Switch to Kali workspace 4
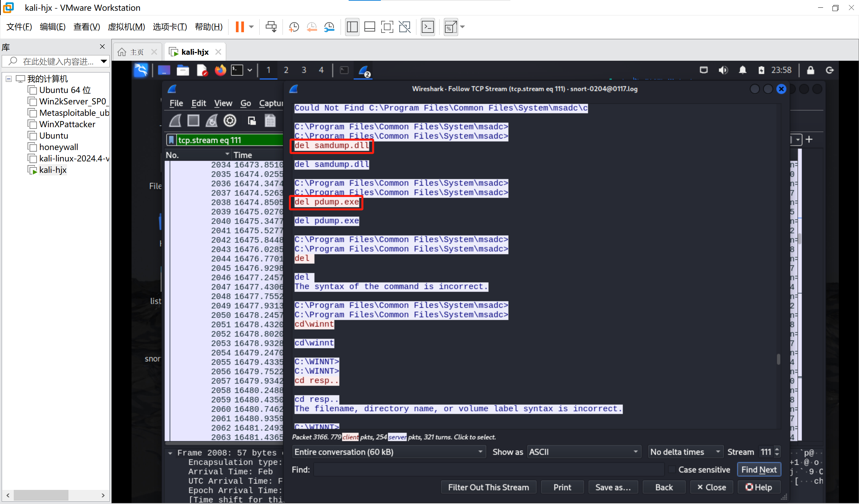 pyautogui.click(x=321, y=70)
